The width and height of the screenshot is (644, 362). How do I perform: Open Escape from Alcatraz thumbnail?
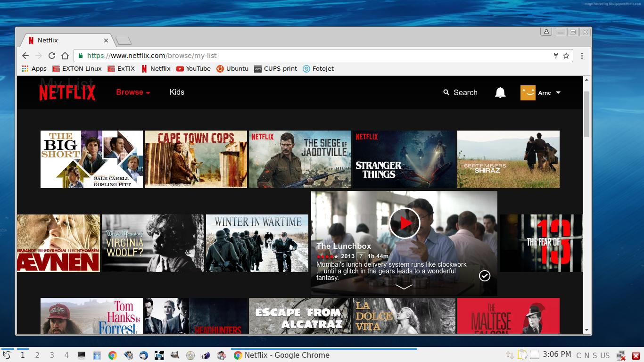300,316
